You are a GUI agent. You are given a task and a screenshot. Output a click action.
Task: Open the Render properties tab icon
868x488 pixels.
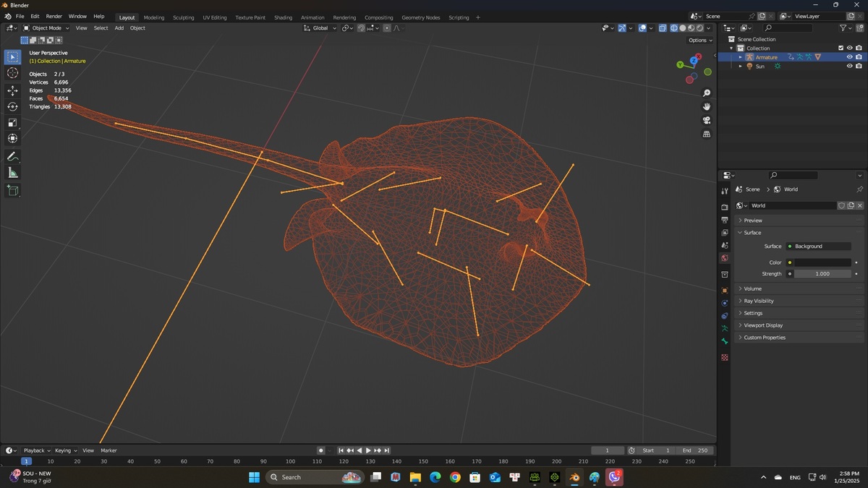point(725,207)
